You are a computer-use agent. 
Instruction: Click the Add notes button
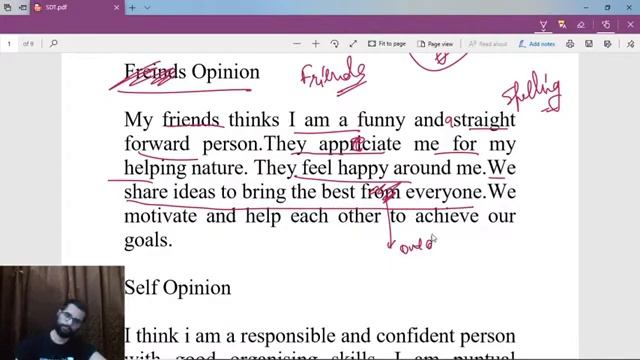[x=537, y=44]
